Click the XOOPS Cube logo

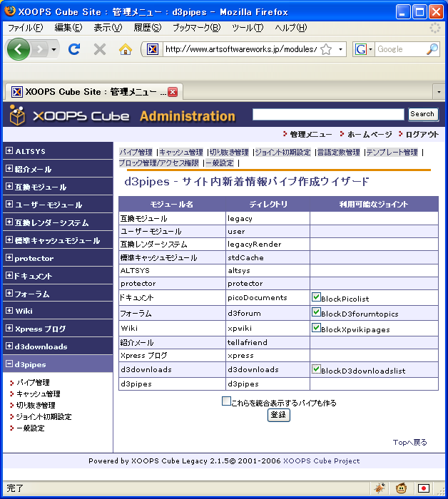coord(69,115)
